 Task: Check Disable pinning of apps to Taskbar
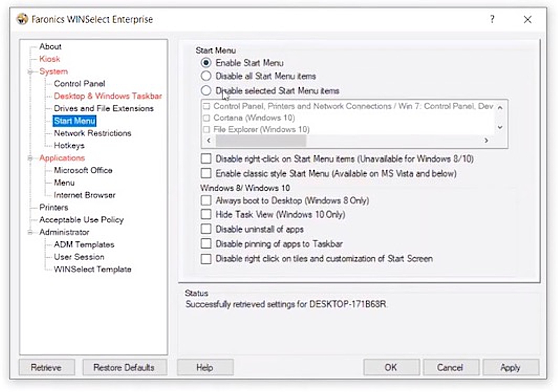[206, 244]
